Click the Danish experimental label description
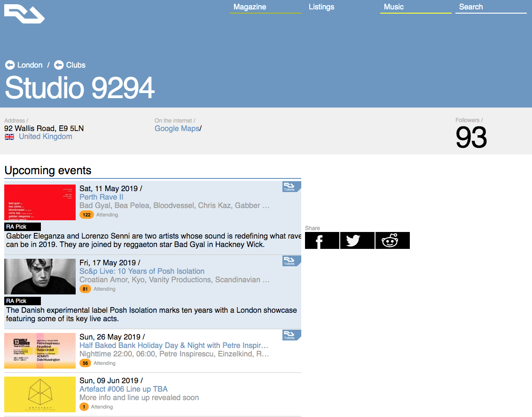 click(151, 315)
